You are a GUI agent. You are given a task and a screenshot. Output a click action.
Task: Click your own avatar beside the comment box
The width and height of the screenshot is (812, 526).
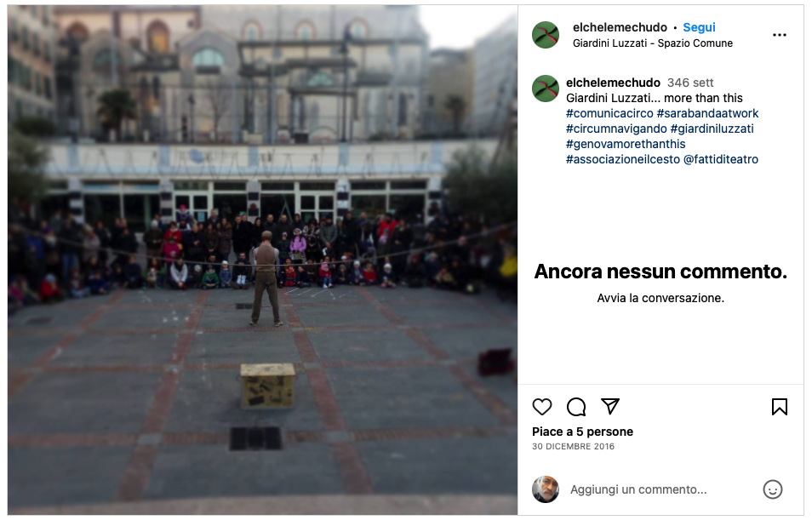point(546,489)
